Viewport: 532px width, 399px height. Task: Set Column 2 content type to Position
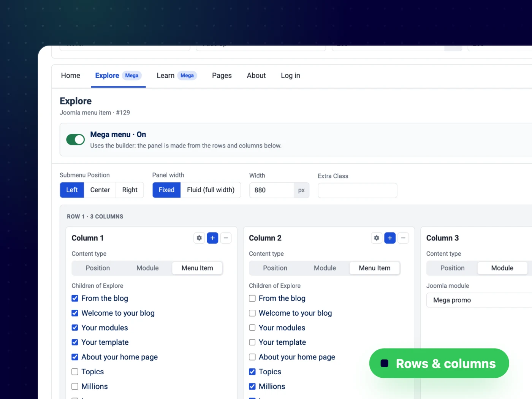275,268
